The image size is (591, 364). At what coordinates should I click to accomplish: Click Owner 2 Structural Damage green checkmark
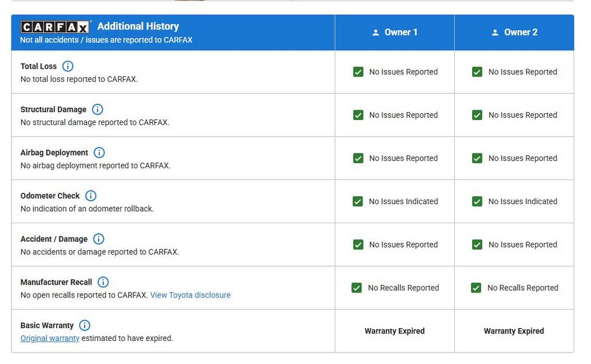pyautogui.click(x=477, y=115)
